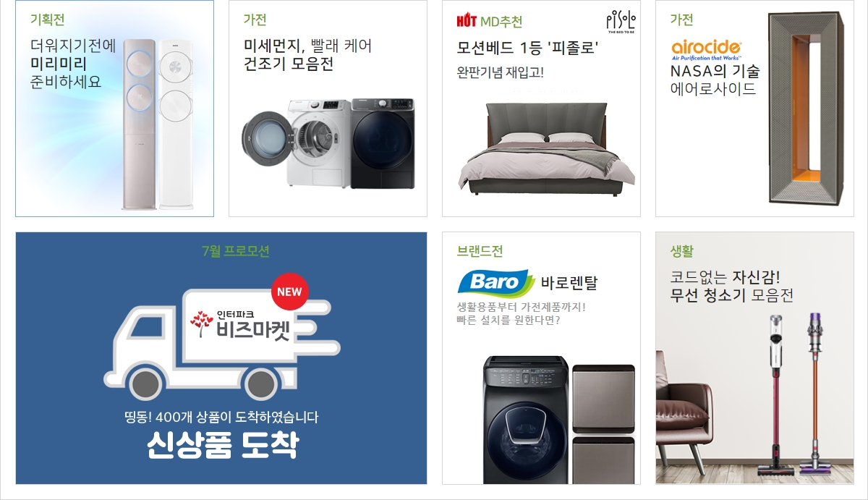Click the HOT MD추천 label
The image size is (868, 500).
point(490,21)
